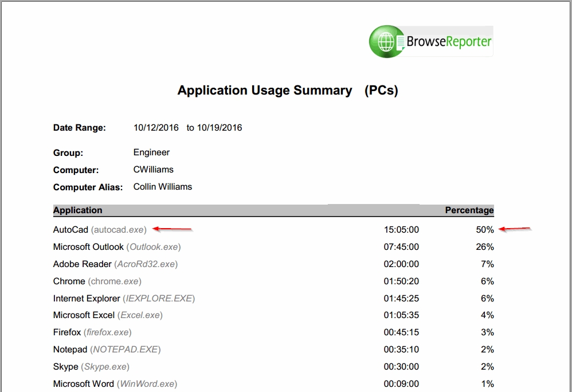Click the Group label
572x392 pixels.
click(x=68, y=153)
